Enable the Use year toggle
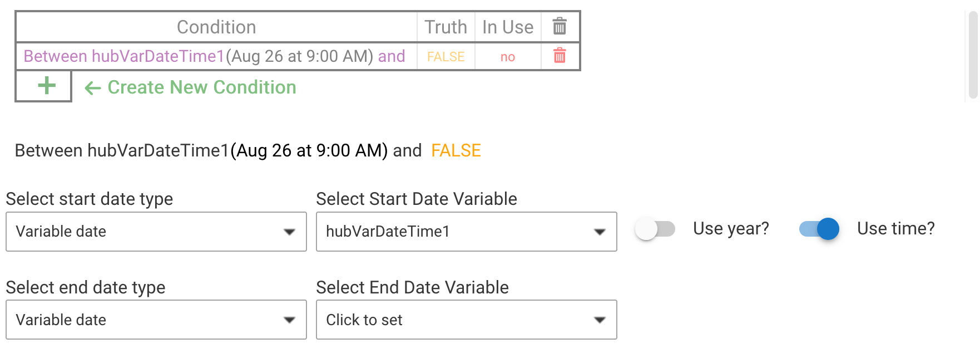 coord(655,229)
